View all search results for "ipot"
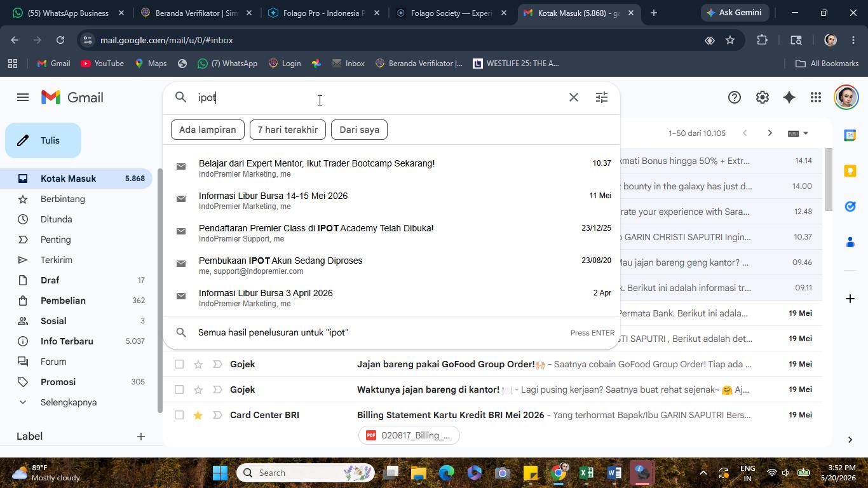This screenshot has height=488, width=868. coord(391,332)
